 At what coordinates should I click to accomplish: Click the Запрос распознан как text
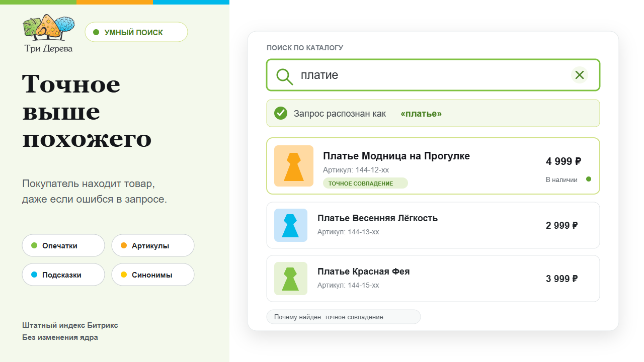[340, 114]
